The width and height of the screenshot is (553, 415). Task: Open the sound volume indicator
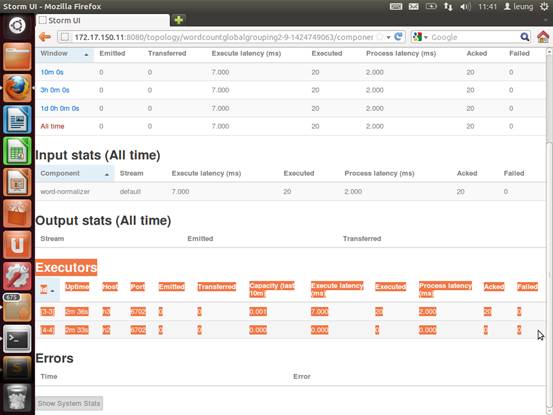pyautogui.click(x=465, y=6)
